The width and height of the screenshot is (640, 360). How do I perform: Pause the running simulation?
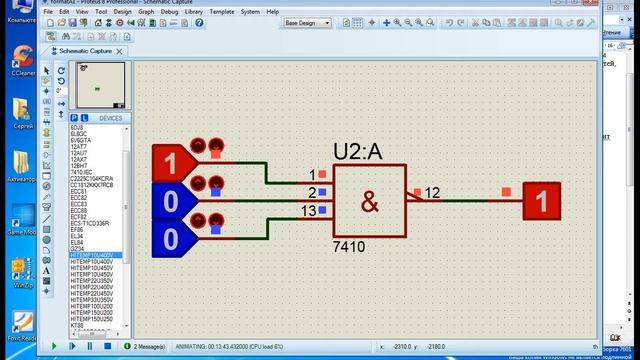90,346
